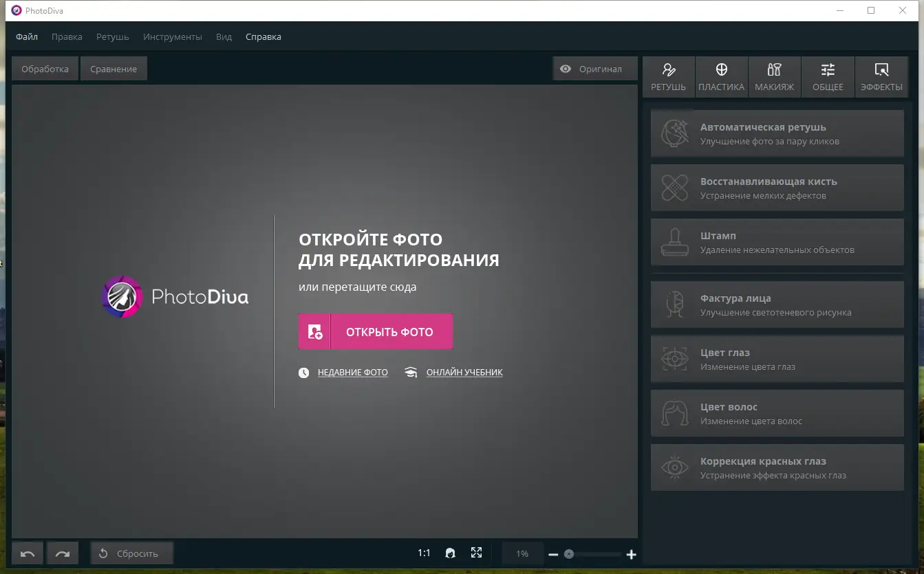Image resolution: width=924 pixels, height=574 pixels.
Task: Choose the Восстанавливающая кисть healing tool
Action: click(777, 188)
